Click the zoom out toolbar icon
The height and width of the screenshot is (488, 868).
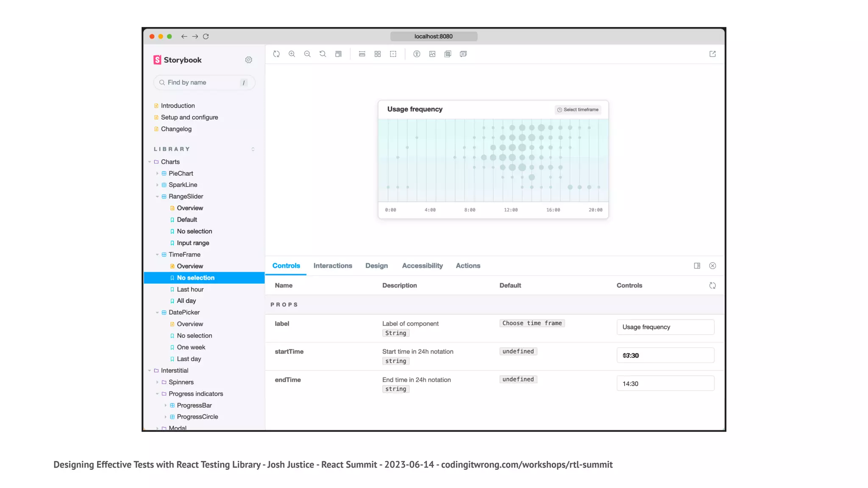coord(307,54)
